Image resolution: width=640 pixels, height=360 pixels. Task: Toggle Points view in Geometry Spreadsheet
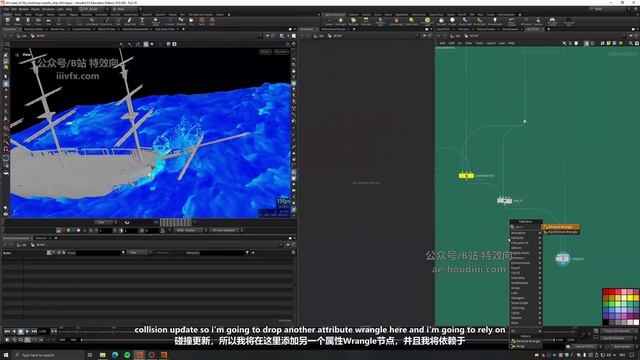(49, 253)
